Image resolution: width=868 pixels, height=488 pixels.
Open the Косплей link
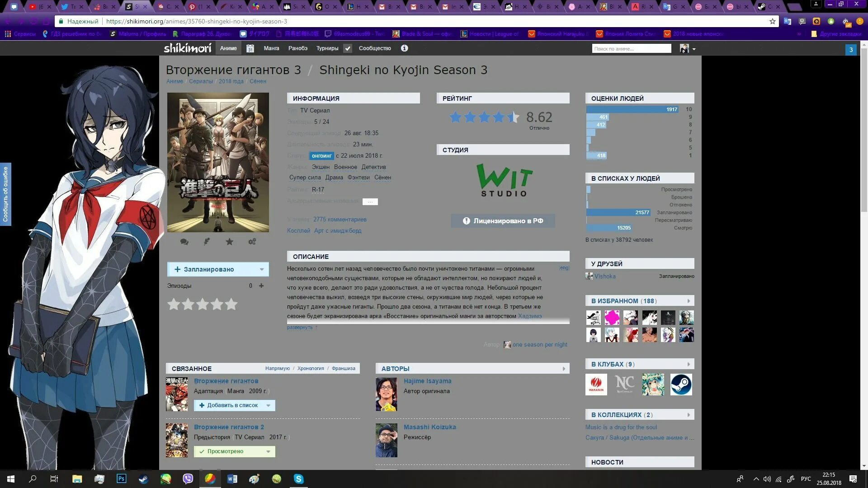(298, 231)
